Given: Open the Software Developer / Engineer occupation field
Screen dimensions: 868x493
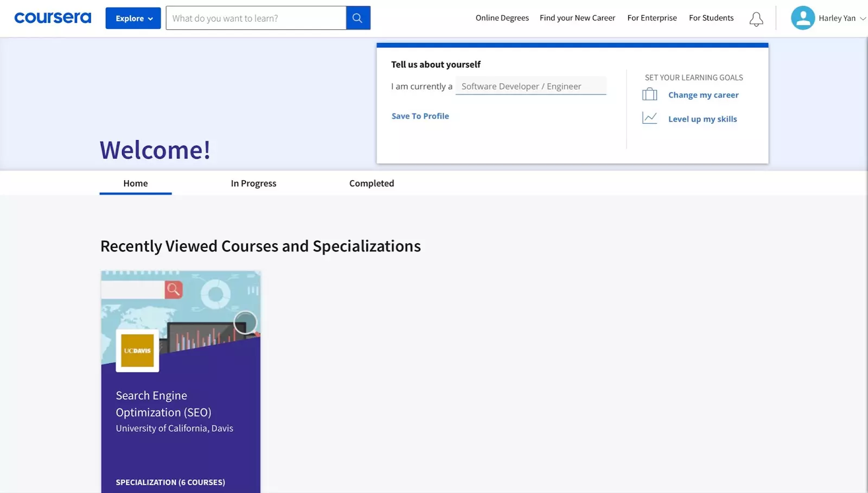Looking at the screenshot, I should (x=531, y=86).
